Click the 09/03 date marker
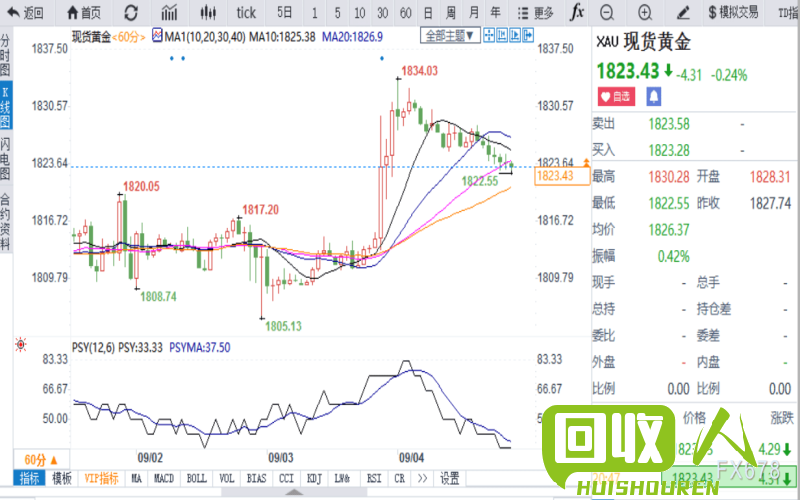The height and width of the screenshot is (500, 800). tap(281, 458)
